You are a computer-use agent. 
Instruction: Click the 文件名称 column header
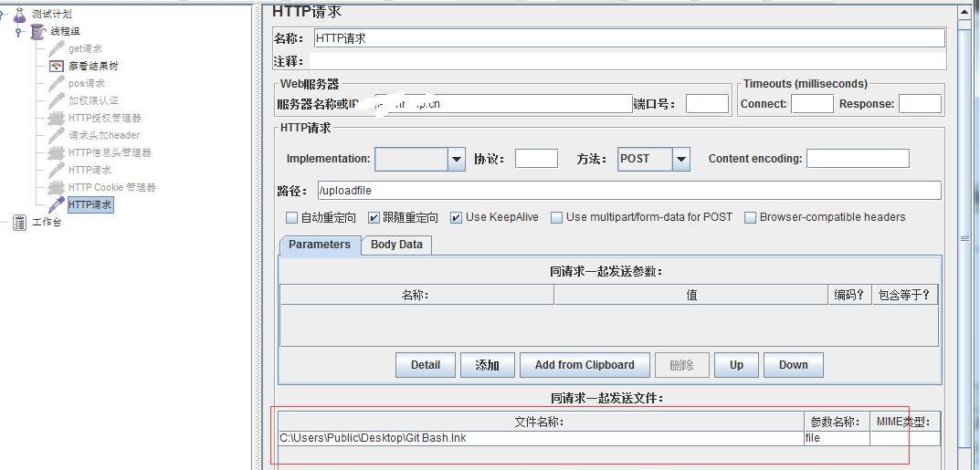(x=542, y=422)
